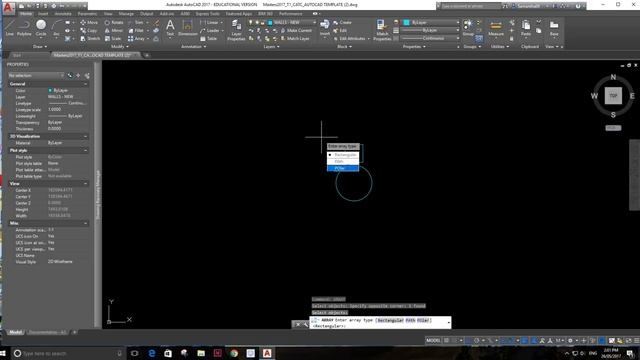Choose Polar in the array type popup
This screenshot has height=360, width=640.
(343, 168)
